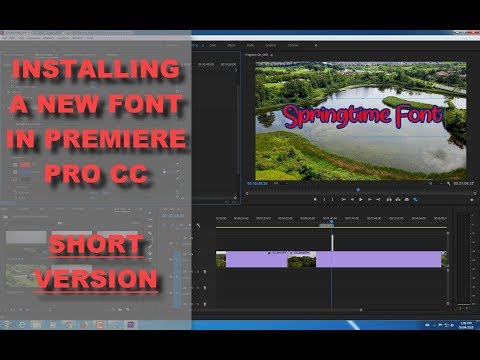The width and height of the screenshot is (480, 360).
Task: Select the first purple clip on the timeline
Action: (257, 259)
